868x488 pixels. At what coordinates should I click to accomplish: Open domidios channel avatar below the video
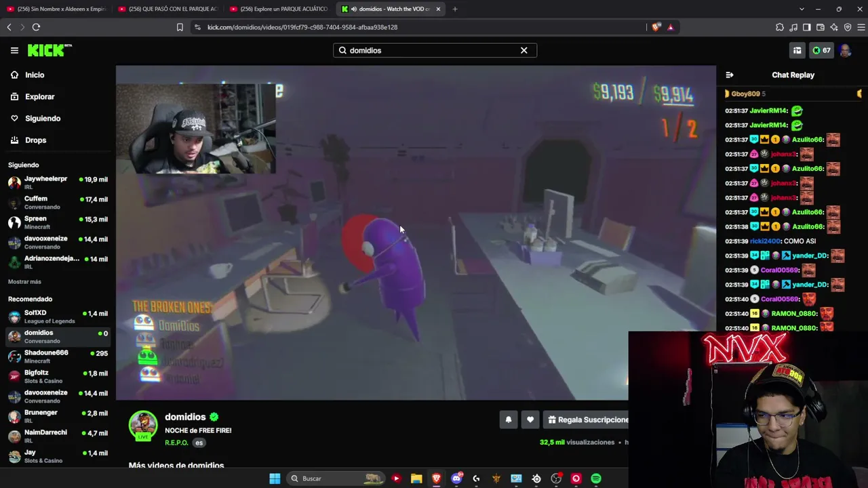[x=143, y=425]
